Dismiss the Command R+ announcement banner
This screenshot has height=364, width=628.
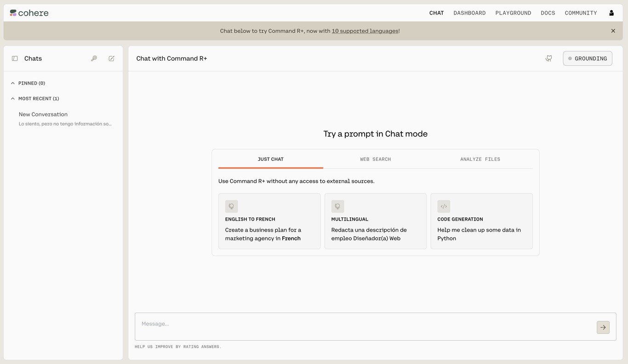click(x=613, y=31)
